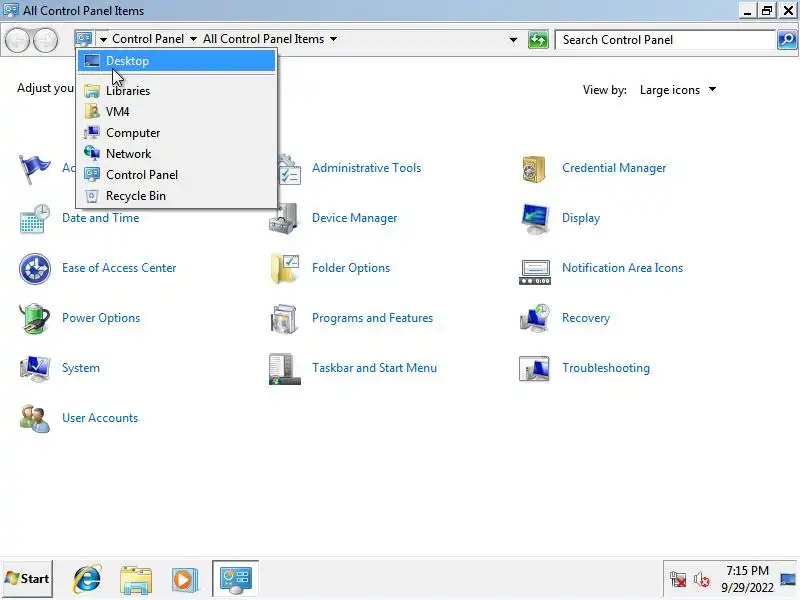Select Desktop in the address dropdown list
The width and height of the screenshot is (800, 600).
pyautogui.click(x=177, y=61)
